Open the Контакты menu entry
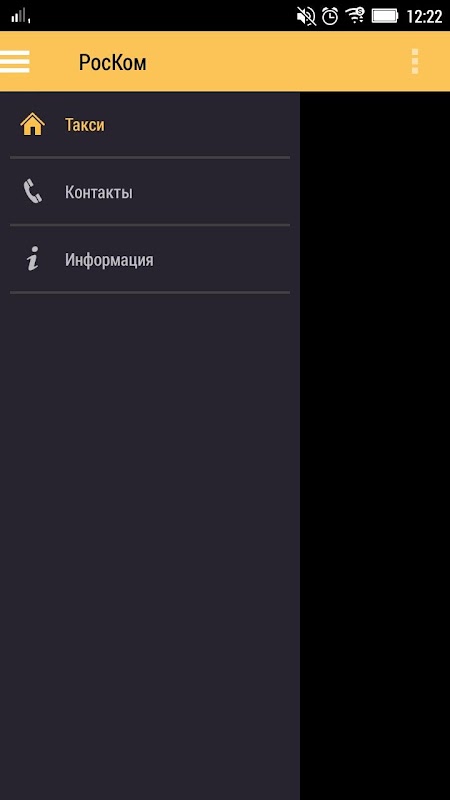Image resolution: width=450 pixels, height=800 pixels. click(x=150, y=192)
